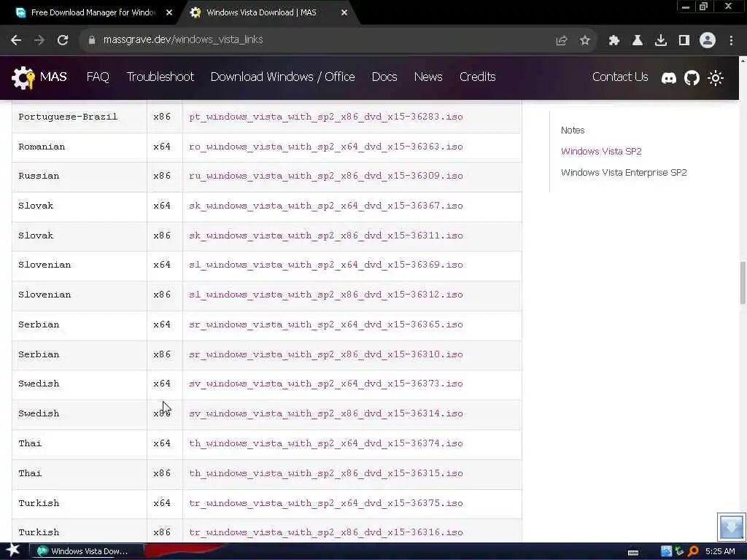
Task: Open the browser downloads icon
Action: tap(661, 41)
